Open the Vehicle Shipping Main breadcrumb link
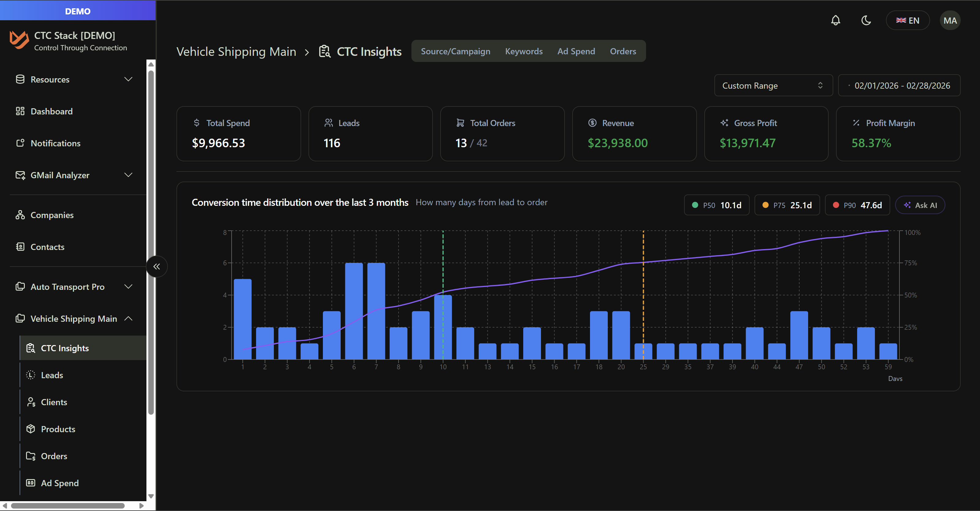Screen dimensions: 980x511 236,51
